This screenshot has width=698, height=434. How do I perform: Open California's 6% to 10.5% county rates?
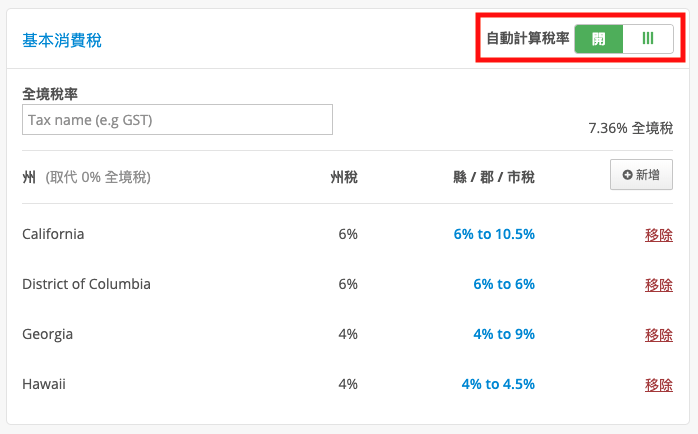click(x=494, y=234)
